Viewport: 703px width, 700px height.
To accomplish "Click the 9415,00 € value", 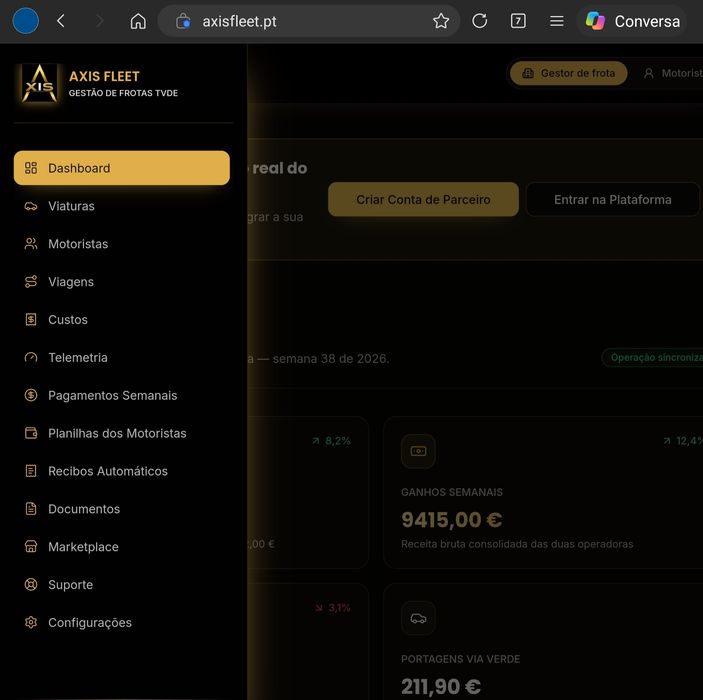I will point(451,520).
